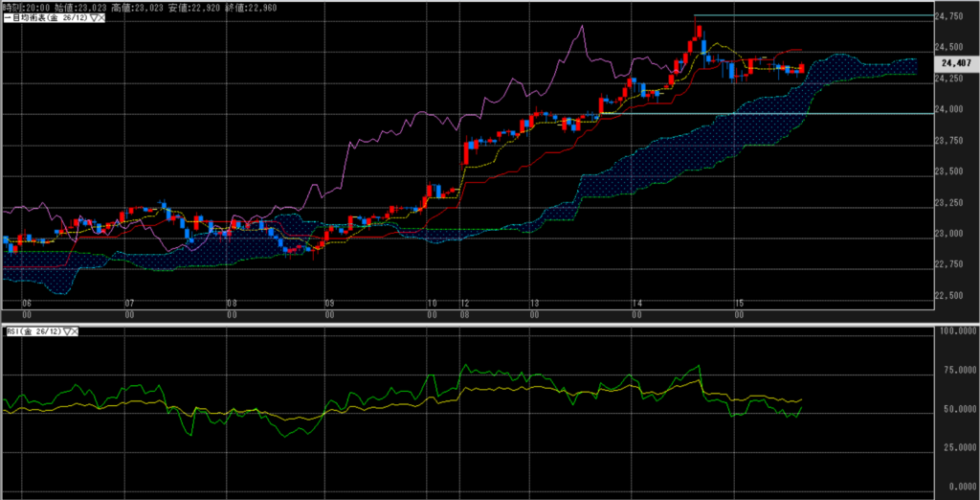Select the 一目均衡表(金 26/12) indicator label
The height and width of the screenshot is (500, 980).
coord(44,18)
